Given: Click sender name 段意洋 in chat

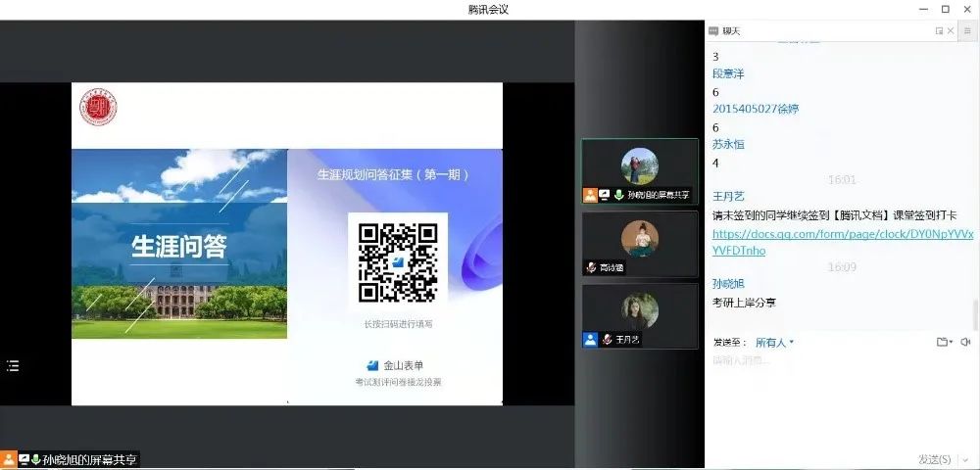Looking at the screenshot, I should pyautogui.click(x=728, y=73).
